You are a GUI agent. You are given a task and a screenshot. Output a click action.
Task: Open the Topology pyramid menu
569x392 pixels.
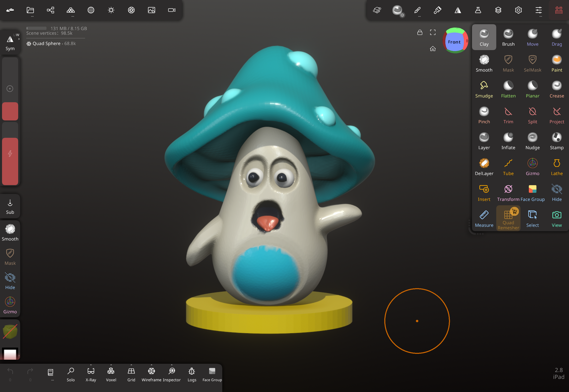tap(71, 10)
